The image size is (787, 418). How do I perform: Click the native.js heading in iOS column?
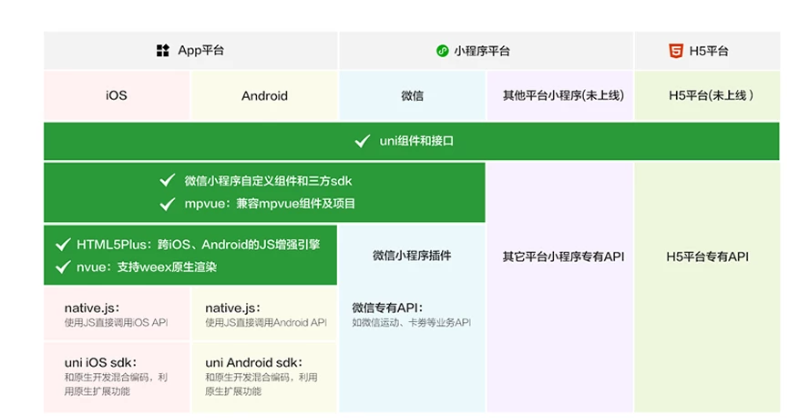coord(92,308)
